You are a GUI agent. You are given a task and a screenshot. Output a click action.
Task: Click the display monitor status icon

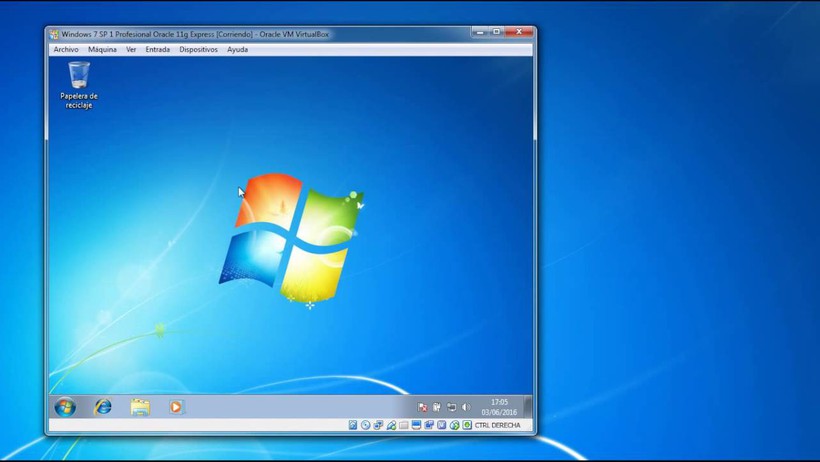coord(416,425)
